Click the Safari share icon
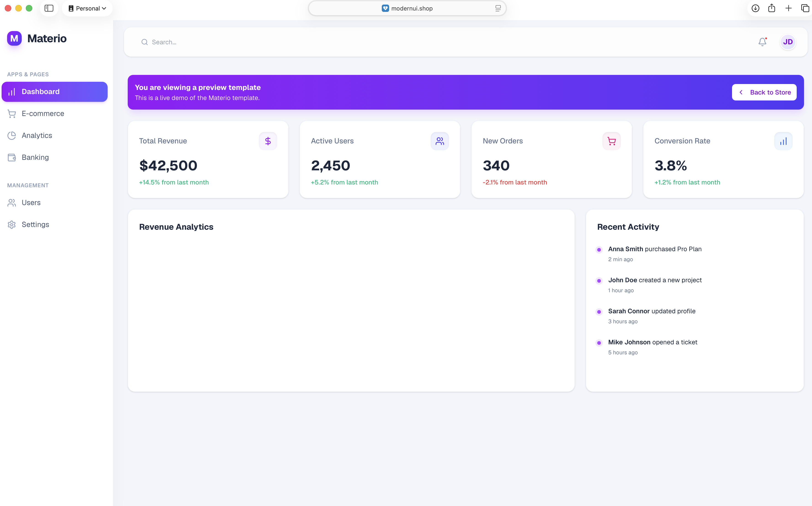 pyautogui.click(x=772, y=8)
